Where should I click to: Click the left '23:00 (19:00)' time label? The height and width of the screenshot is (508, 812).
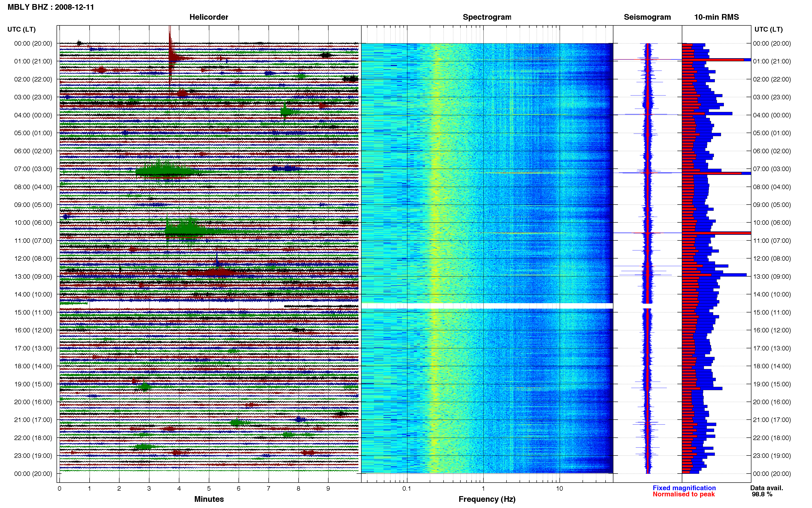pyautogui.click(x=33, y=456)
